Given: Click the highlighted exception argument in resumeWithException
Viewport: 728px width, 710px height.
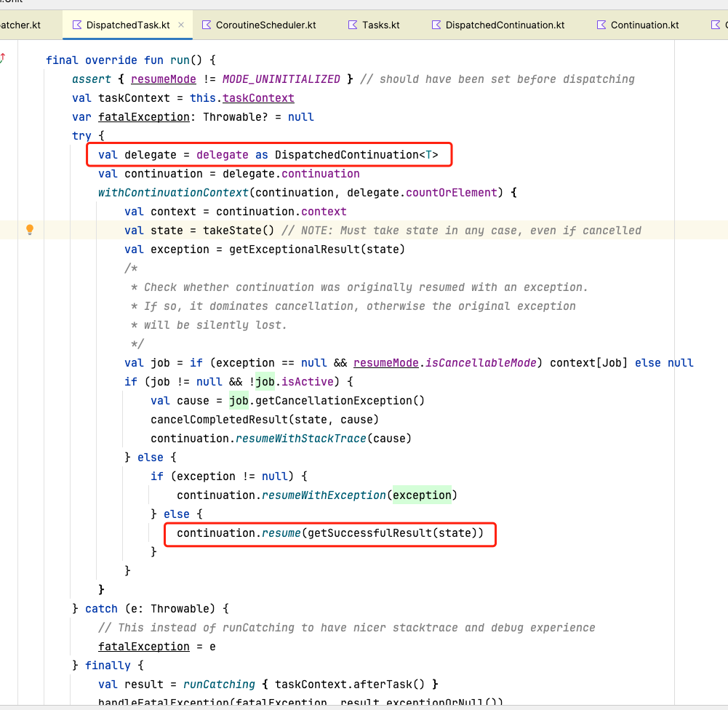Looking at the screenshot, I should click(422, 495).
